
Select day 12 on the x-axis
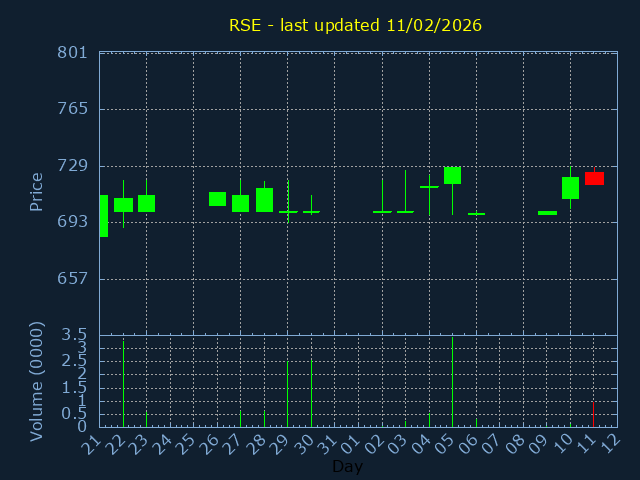(x=608, y=441)
